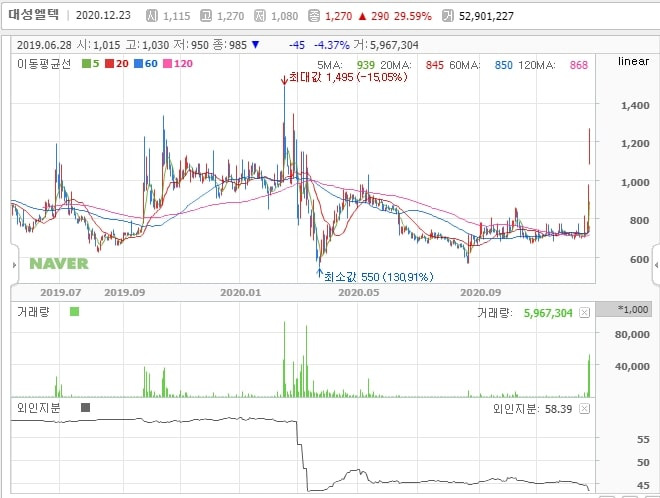This screenshot has width=660, height=498.
Task: Toggle the 5-day moving average swatch
Action: 86,64
